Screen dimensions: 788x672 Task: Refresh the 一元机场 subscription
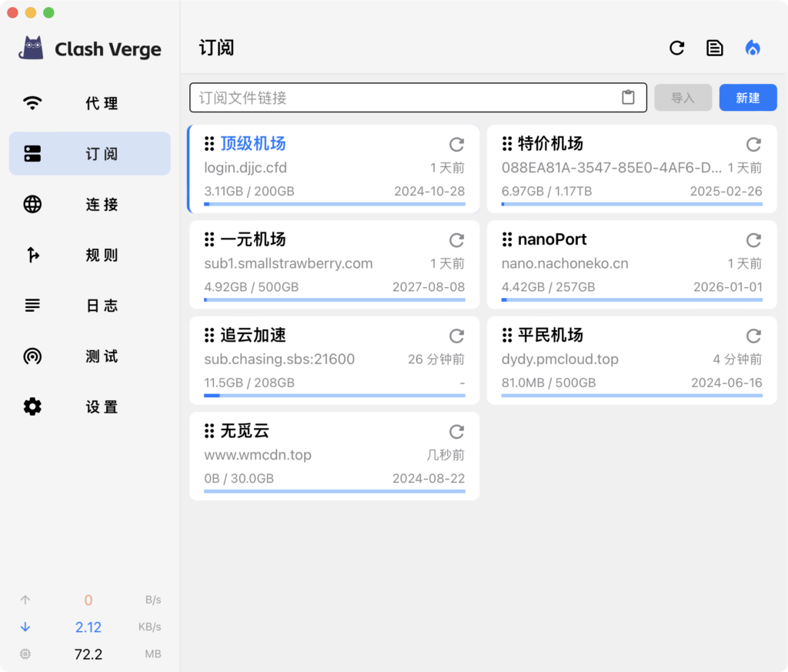coord(456,240)
